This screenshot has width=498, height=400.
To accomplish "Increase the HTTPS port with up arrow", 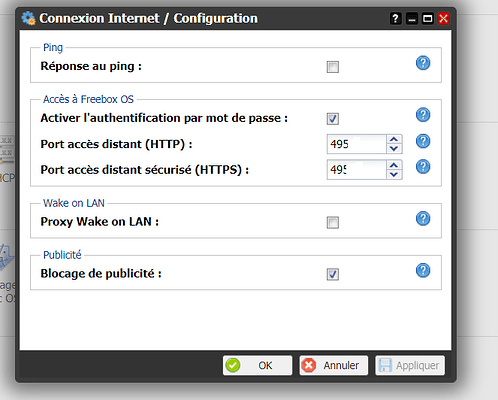I will (x=394, y=165).
